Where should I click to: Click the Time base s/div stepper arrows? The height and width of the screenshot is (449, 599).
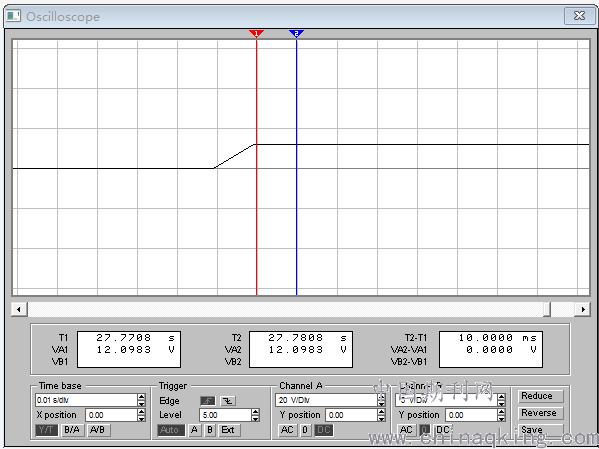coord(141,400)
